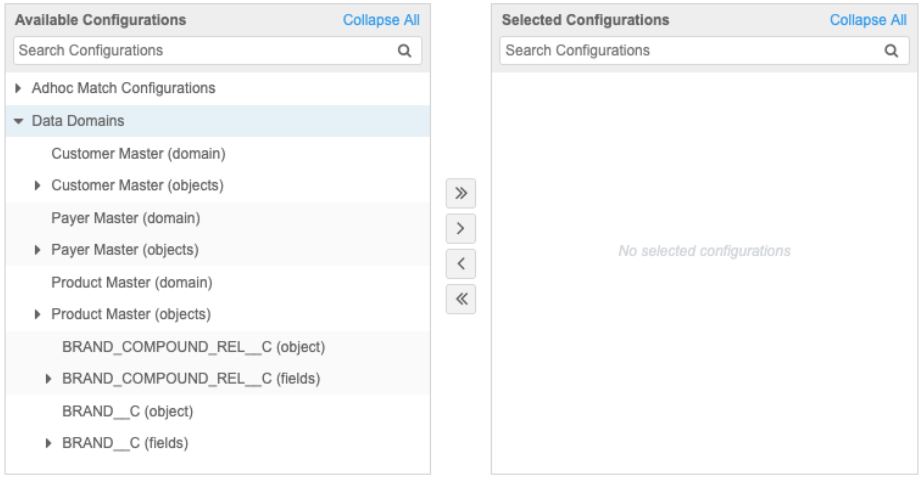Click the move selected right arrow button
Screen dimensions: 923x479
460,229
